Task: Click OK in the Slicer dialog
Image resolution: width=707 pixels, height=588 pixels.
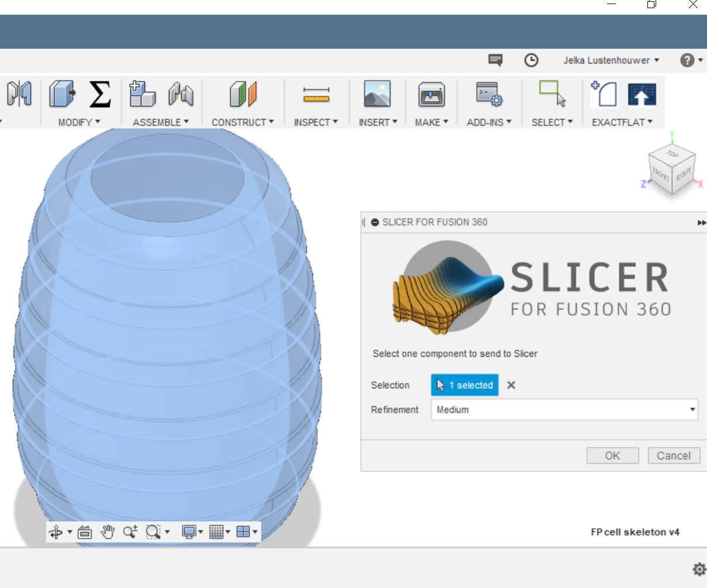Action: 612,456
